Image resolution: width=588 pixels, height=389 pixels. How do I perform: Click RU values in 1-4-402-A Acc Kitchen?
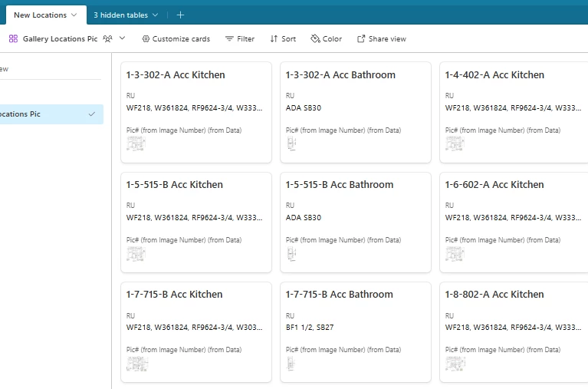(x=513, y=107)
